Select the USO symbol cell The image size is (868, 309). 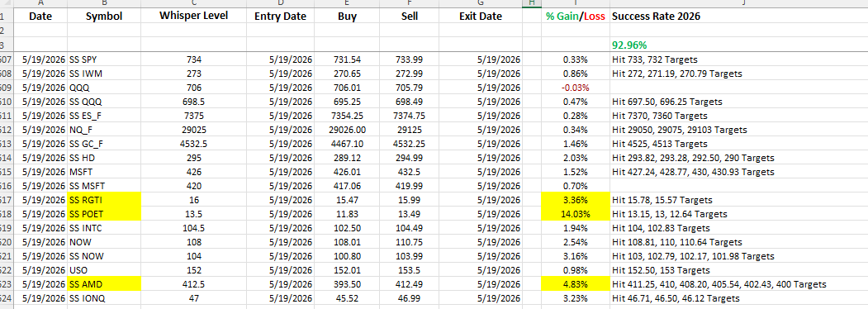pos(104,270)
